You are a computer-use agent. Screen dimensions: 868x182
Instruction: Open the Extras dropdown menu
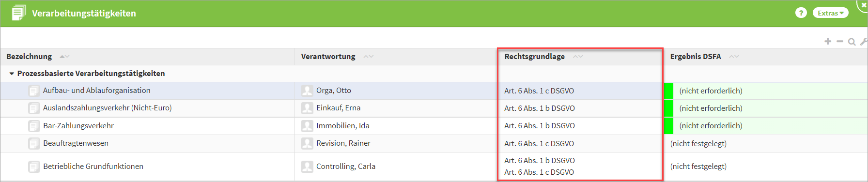[831, 13]
